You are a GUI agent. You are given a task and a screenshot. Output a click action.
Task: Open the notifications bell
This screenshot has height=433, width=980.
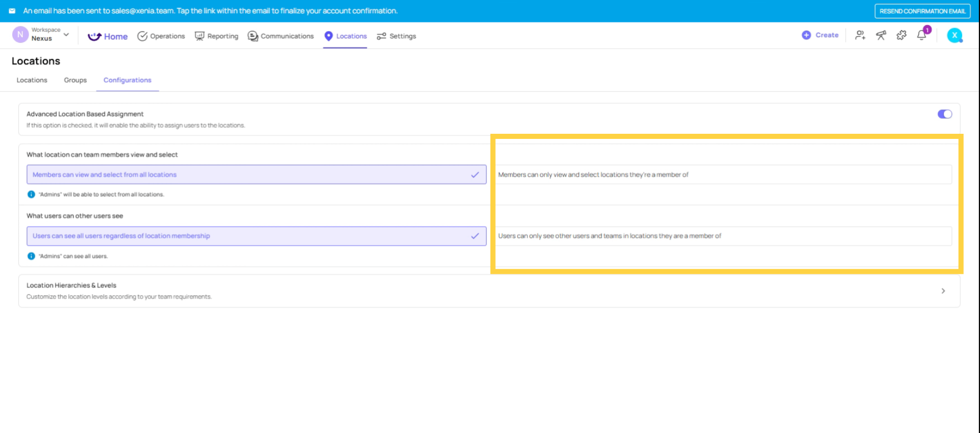pyautogui.click(x=922, y=35)
